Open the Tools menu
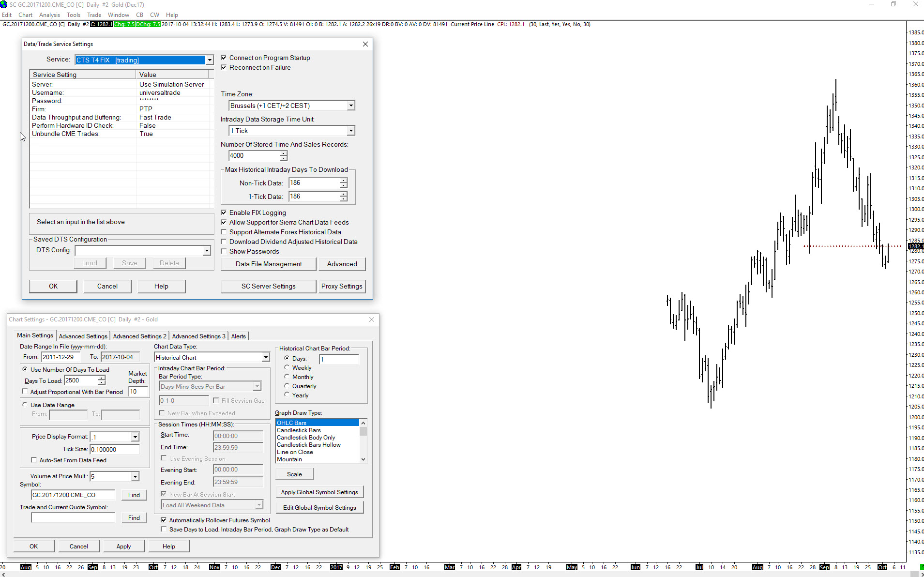The height and width of the screenshot is (577, 924). [x=74, y=15]
